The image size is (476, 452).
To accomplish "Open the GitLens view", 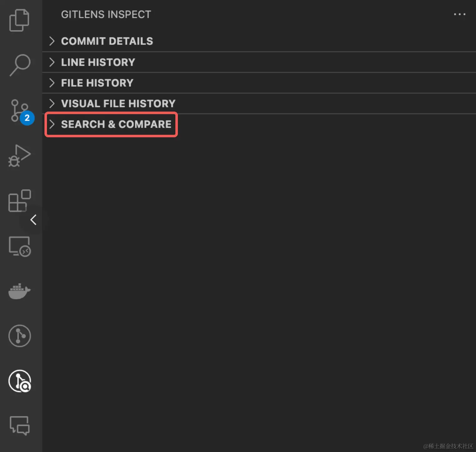I will pyautogui.click(x=19, y=336).
